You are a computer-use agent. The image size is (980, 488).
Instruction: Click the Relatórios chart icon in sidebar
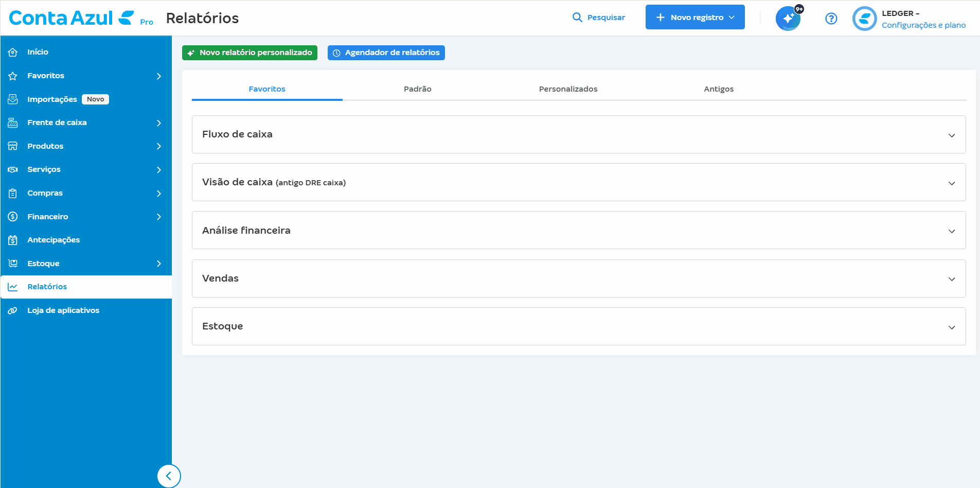tap(13, 287)
